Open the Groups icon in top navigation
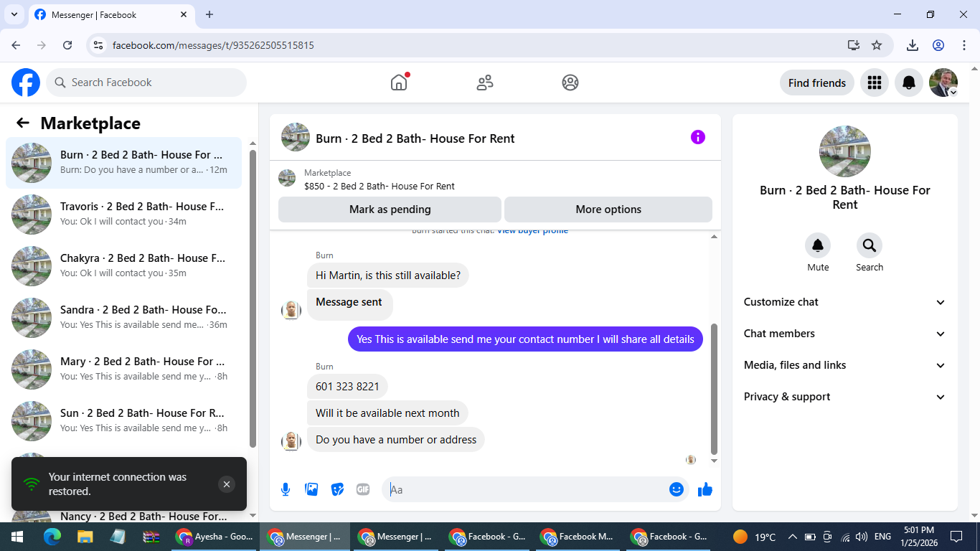980x551 pixels. point(570,83)
